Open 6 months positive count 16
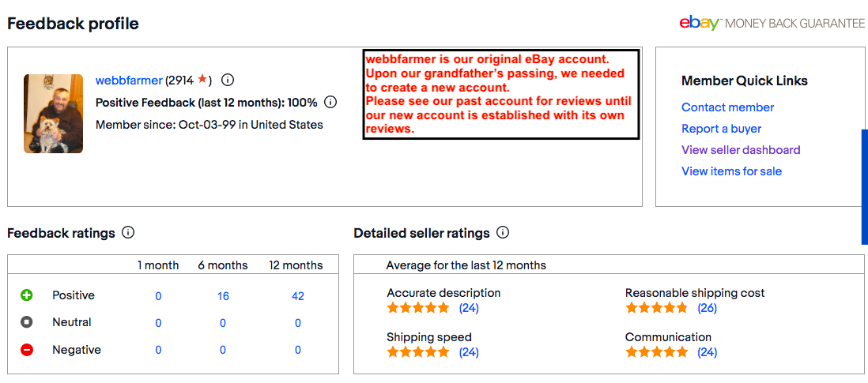The height and width of the screenshot is (383, 868). pos(223,296)
